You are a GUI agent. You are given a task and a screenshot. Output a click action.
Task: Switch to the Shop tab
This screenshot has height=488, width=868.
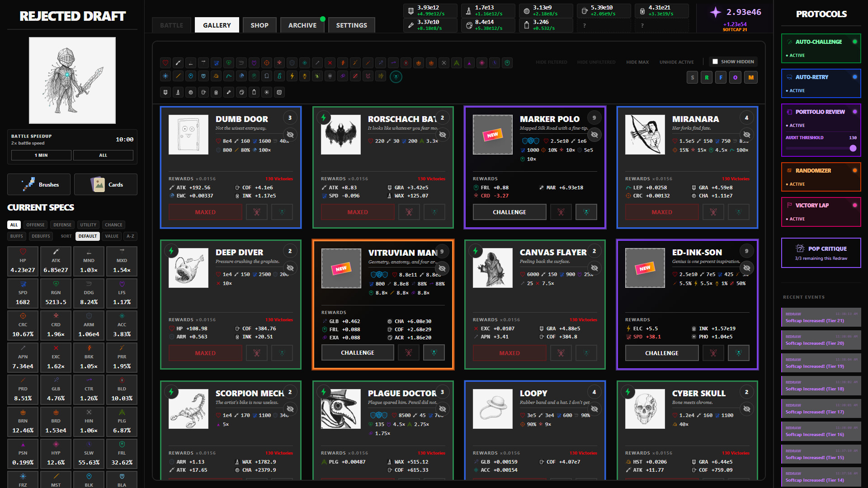click(259, 25)
